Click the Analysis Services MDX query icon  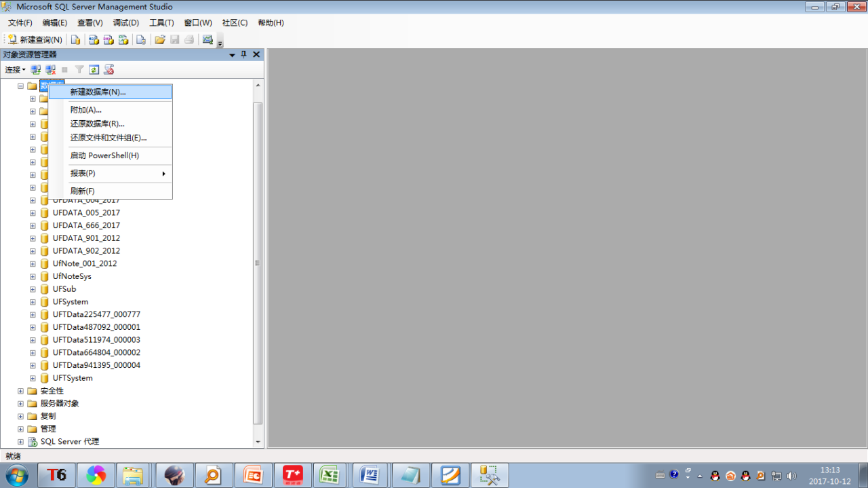[94, 40]
